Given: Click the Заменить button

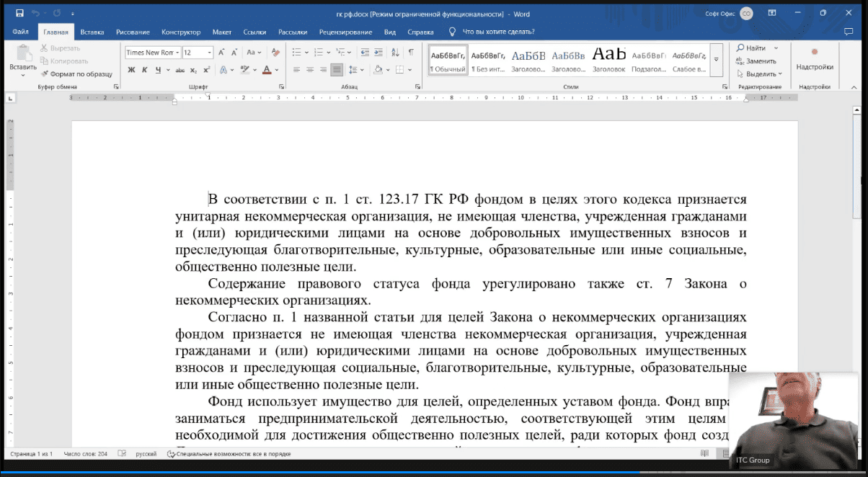Looking at the screenshot, I should coord(756,61).
